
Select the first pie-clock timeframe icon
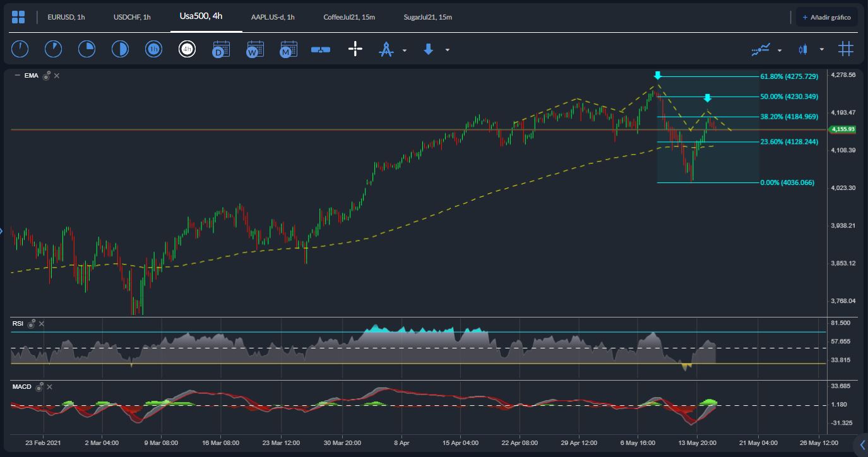tap(20, 49)
